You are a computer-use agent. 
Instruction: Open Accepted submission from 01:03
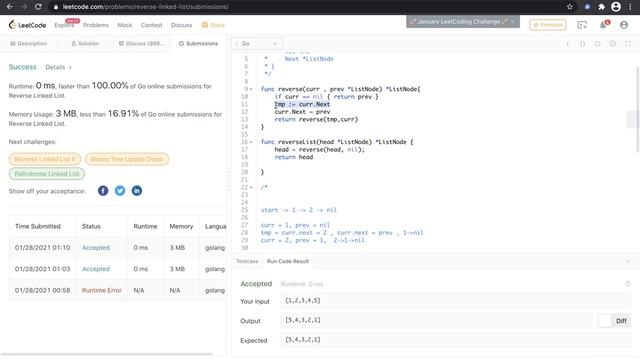pos(96,269)
